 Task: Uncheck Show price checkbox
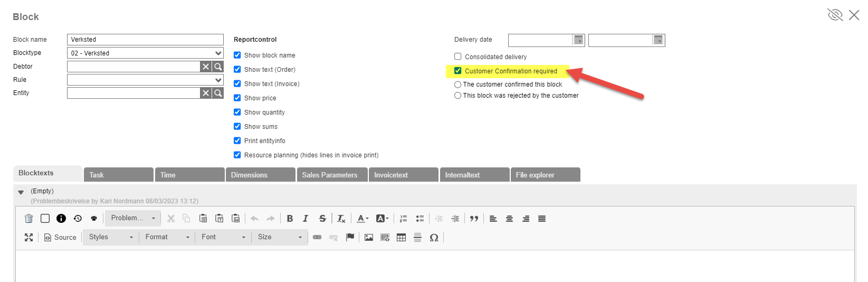(237, 98)
